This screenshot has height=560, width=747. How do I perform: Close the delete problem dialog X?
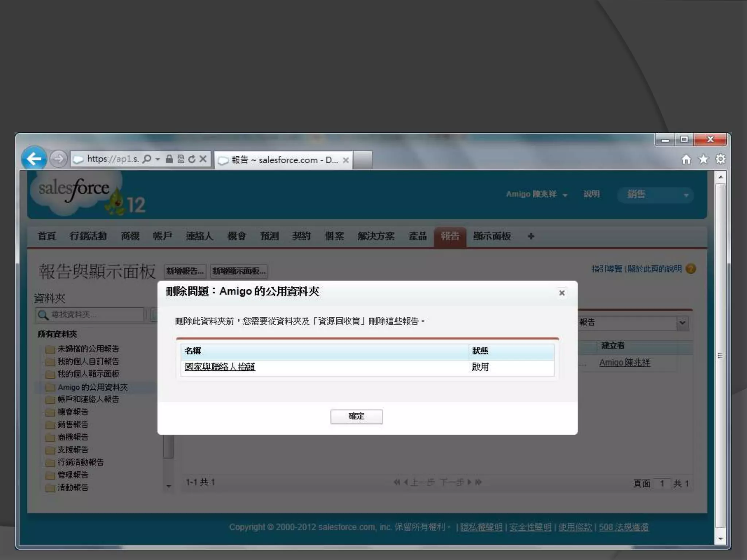click(x=562, y=293)
